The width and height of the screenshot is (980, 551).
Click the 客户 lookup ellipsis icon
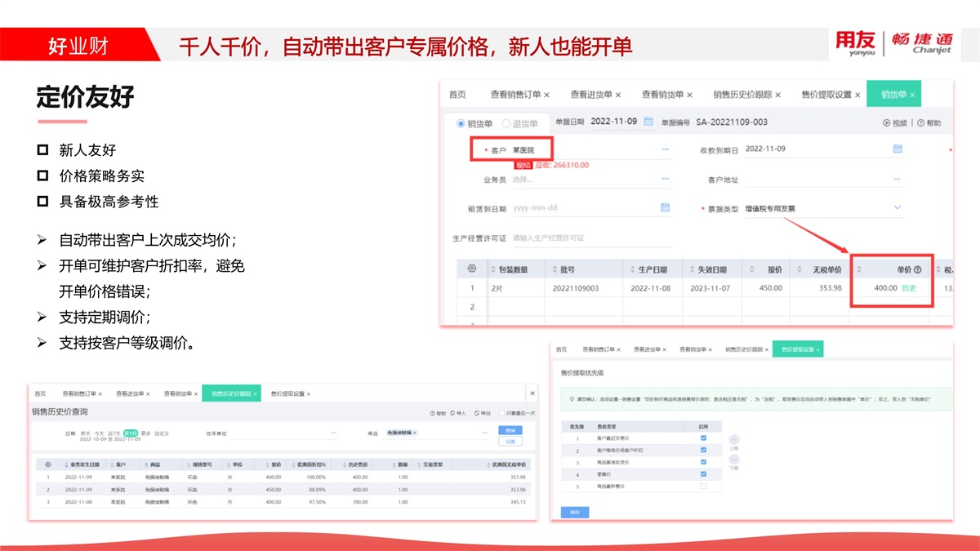tap(665, 150)
